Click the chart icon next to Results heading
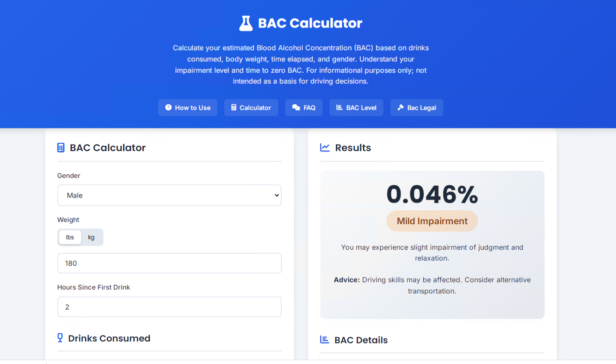The image size is (616, 364). pyautogui.click(x=325, y=147)
